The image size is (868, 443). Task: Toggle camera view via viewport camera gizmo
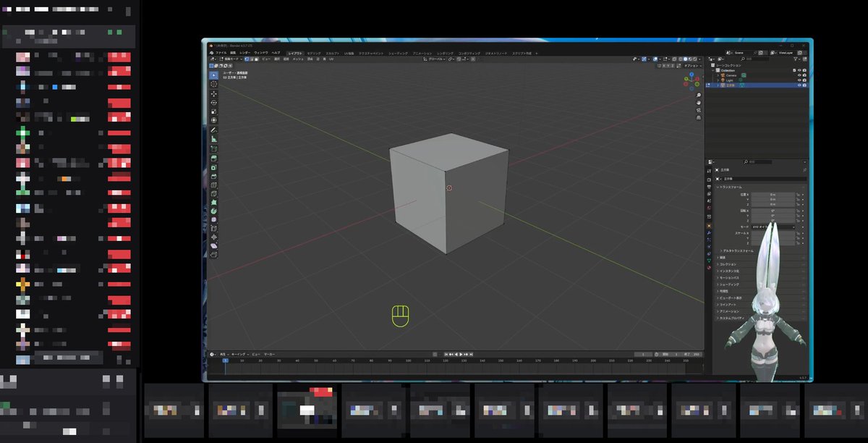[x=699, y=110]
